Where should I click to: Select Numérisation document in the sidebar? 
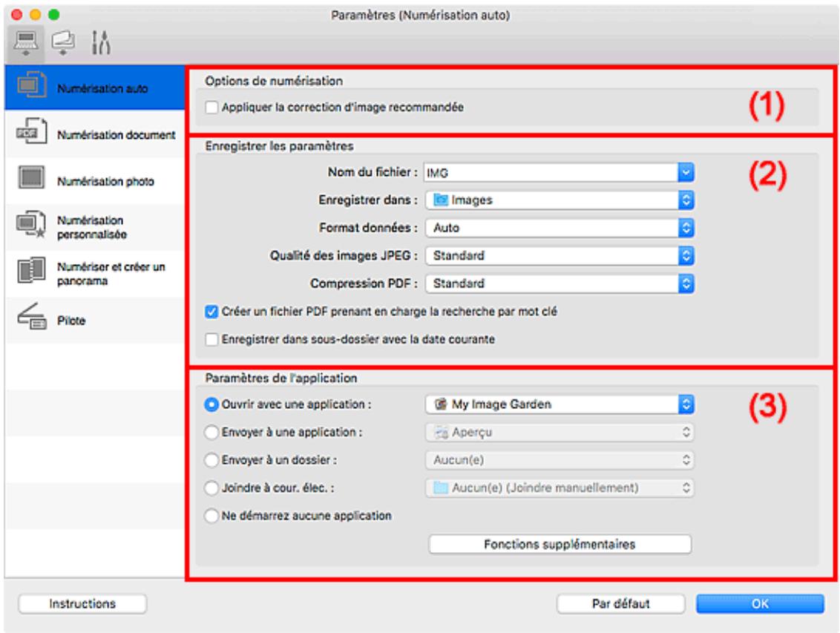pyautogui.click(x=95, y=134)
